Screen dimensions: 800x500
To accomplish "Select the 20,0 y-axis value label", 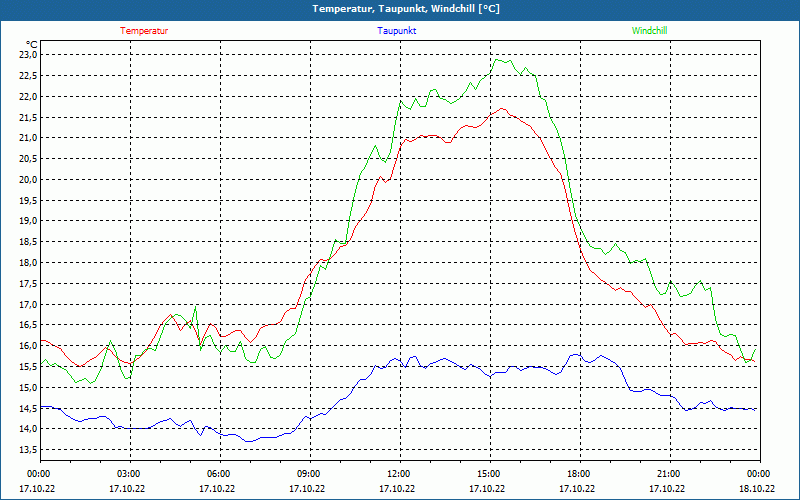I will [x=27, y=180].
